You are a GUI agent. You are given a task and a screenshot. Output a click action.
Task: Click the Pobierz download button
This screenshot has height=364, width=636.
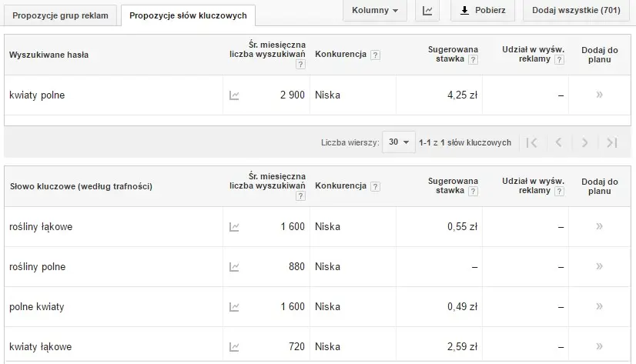[x=482, y=11]
